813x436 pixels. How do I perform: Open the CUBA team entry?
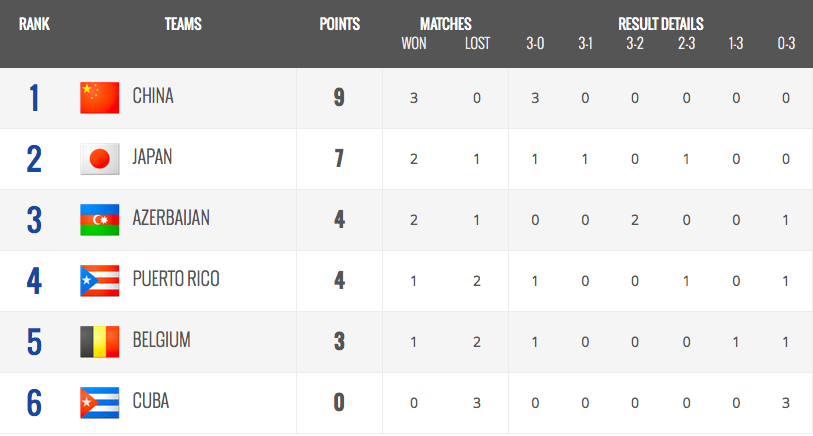pyautogui.click(x=150, y=401)
